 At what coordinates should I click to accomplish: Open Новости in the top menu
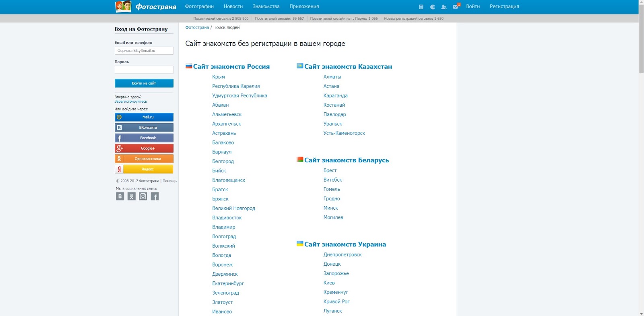[x=233, y=6]
